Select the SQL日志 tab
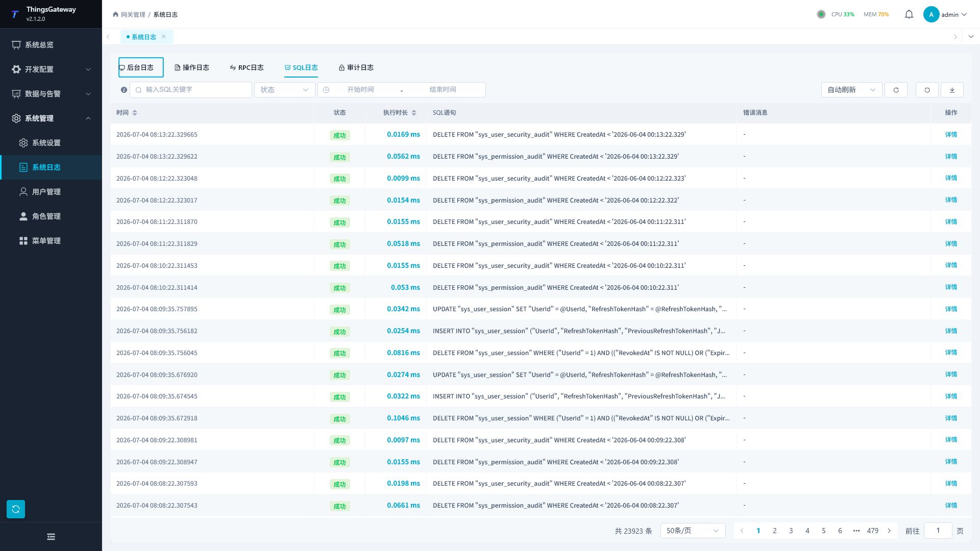This screenshot has height=551, width=980. click(301, 67)
